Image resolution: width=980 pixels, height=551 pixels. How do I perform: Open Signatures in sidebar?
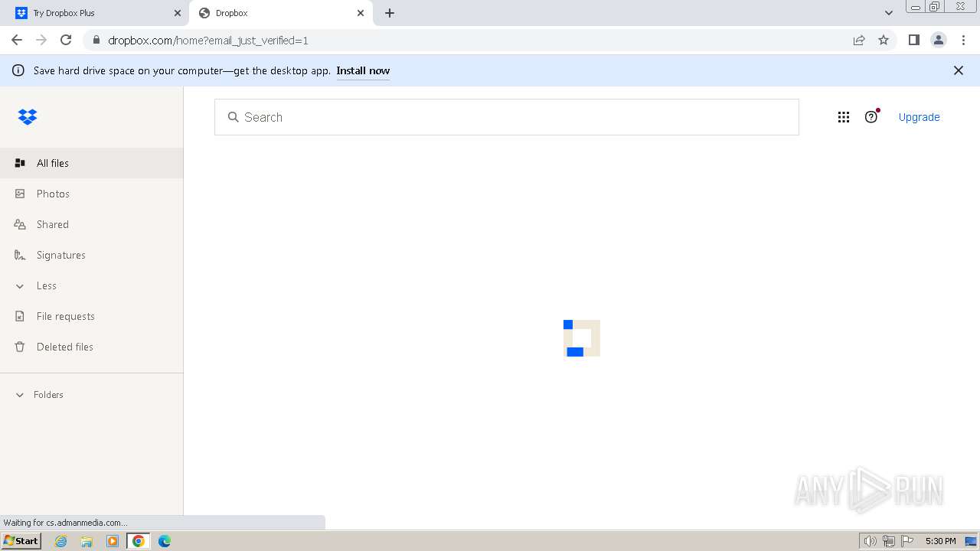(x=91, y=255)
